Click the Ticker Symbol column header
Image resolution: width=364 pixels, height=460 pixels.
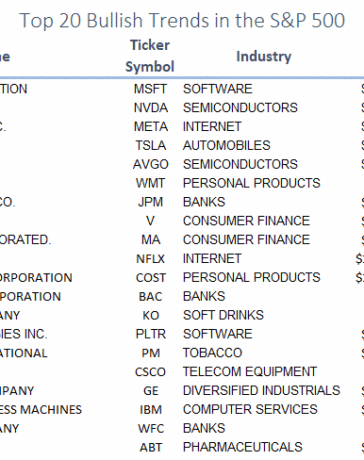tap(150, 56)
